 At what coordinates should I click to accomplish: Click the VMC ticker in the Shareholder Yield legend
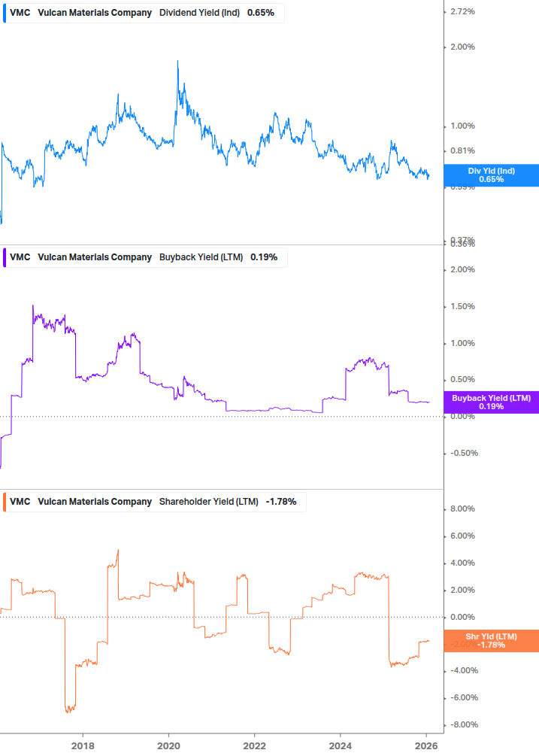(x=20, y=502)
